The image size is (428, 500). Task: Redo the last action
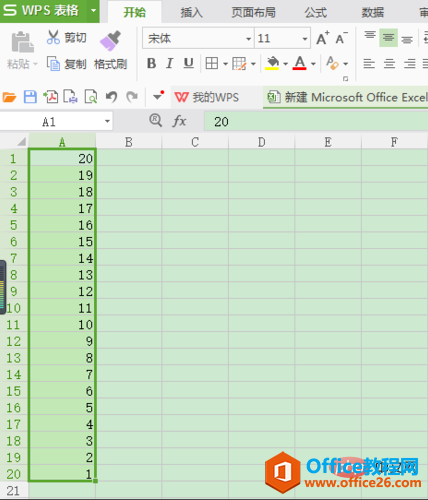click(132, 97)
